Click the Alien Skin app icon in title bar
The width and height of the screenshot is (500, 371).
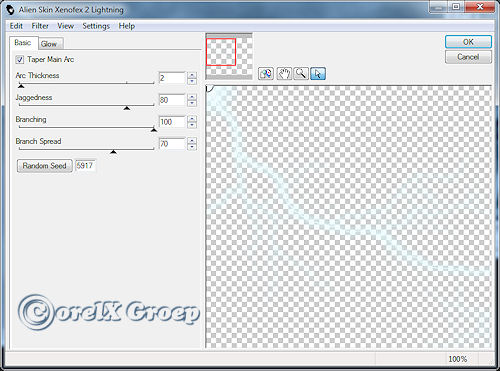click(x=10, y=10)
